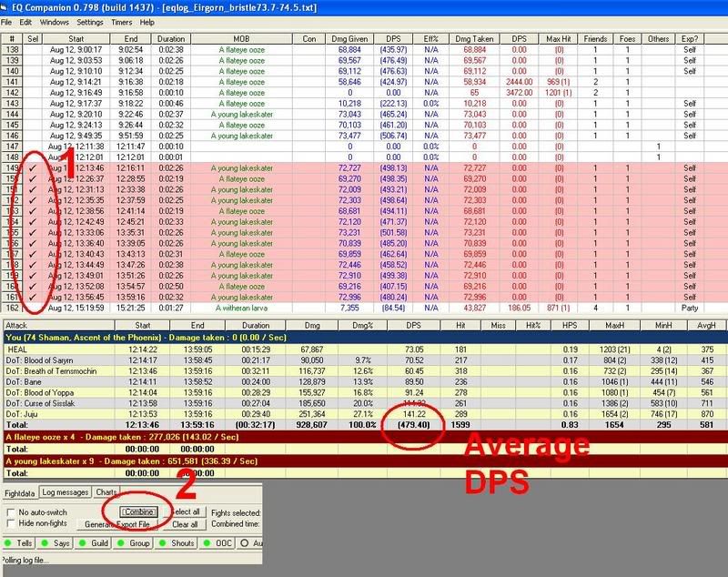This screenshot has height=577, width=728.
Task: Toggle Sel checkmark for fight 156
Action: coord(33,243)
